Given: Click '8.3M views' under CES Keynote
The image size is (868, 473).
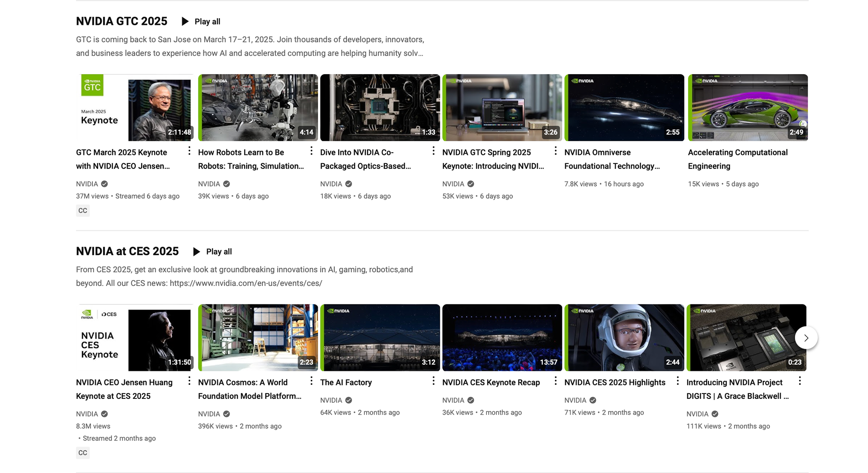Looking at the screenshot, I should coord(93,426).
